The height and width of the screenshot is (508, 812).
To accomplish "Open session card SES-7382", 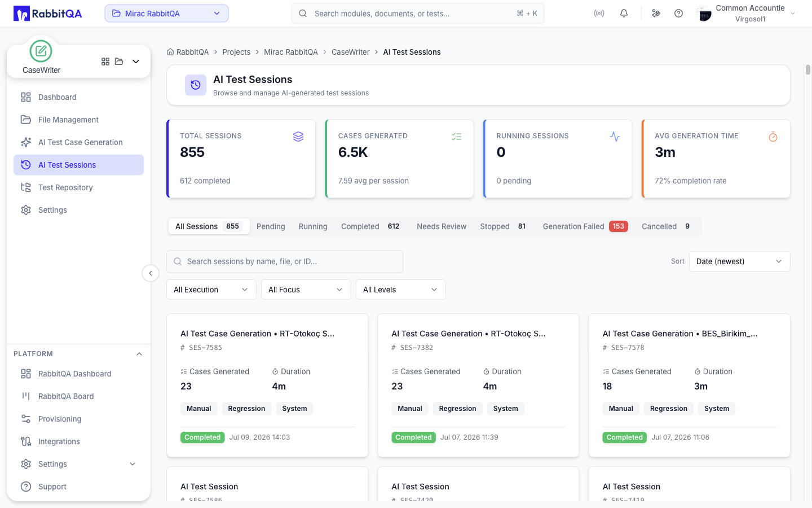I will [478, 385].
